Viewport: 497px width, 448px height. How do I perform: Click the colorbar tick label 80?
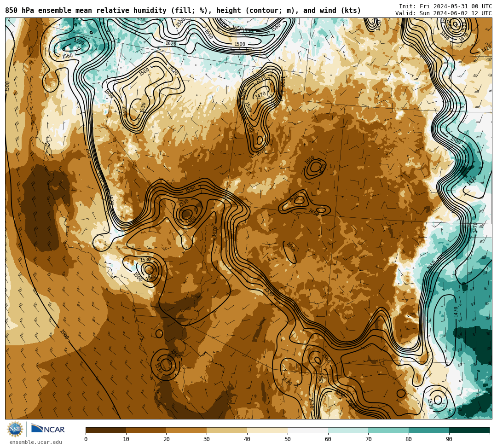click(409, 439)
